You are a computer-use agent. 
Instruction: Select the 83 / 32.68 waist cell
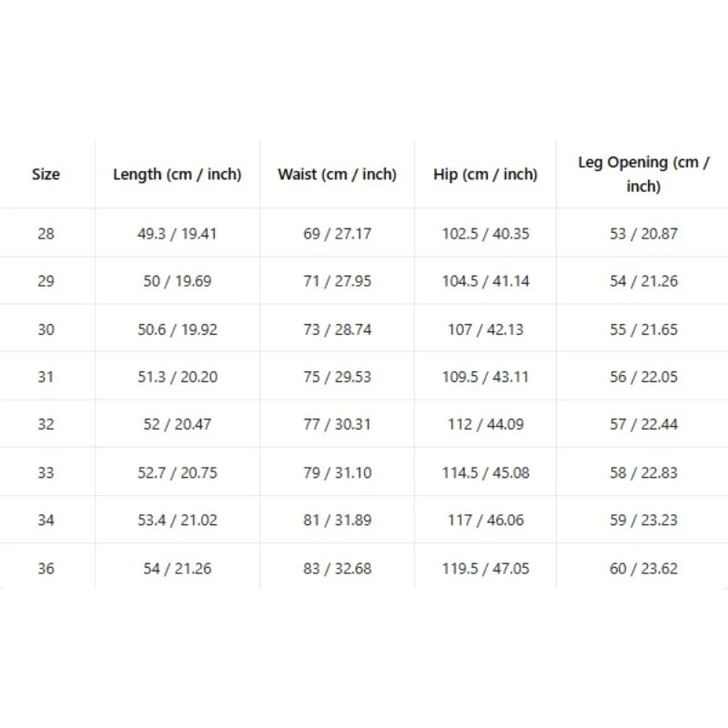[337, 568]
